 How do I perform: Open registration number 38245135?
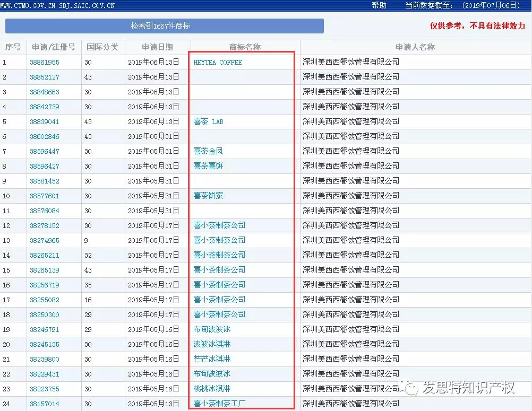[x=45, y=345]
